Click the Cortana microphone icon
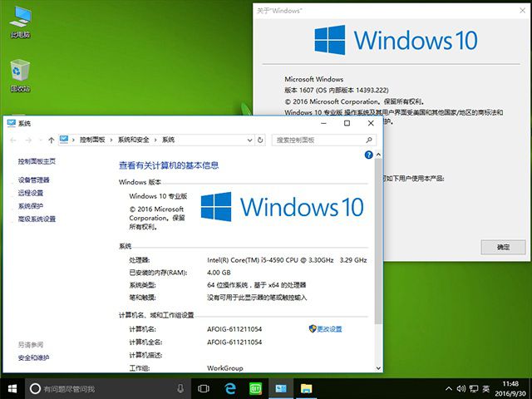The height and width of the screenshot is (399, 532). [x=180, y=389]
